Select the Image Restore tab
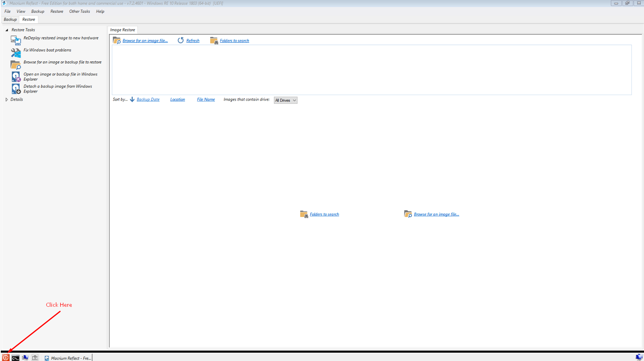The width and height of the screenshot is (644, 361). pyautogui.click(x=122, y=30)
